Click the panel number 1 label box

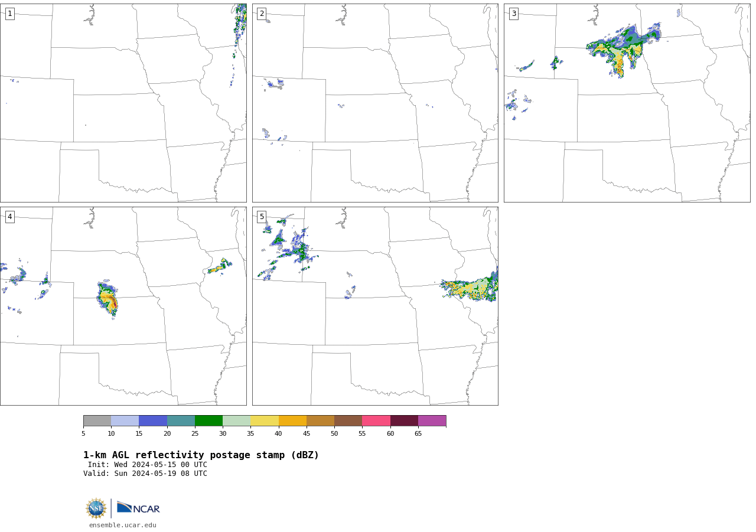pos(9,14)
